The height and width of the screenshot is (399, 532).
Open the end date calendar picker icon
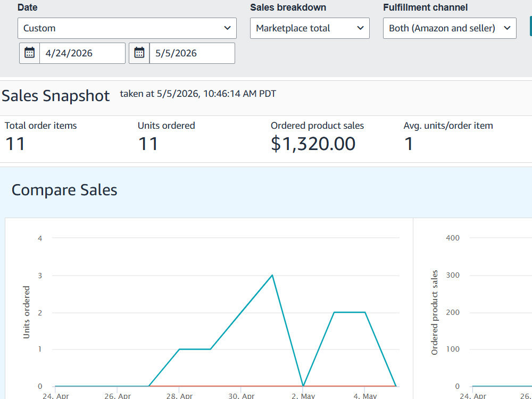click(x=139, y=53)
